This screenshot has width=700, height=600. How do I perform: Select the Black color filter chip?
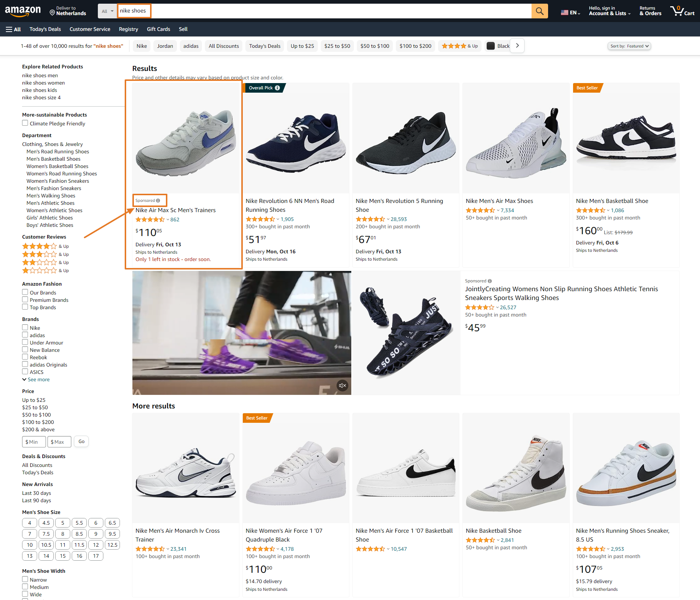(498, 46)
